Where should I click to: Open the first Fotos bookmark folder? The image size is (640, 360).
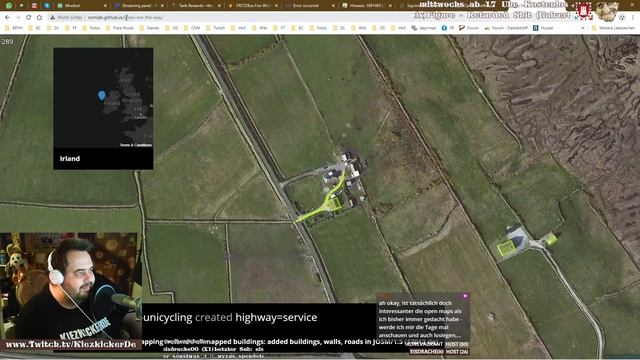tap(91, 28)
